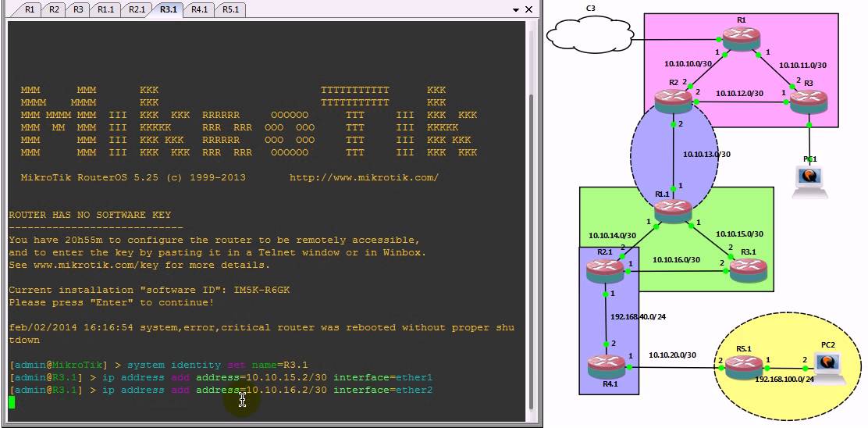This screenshot has height=428, width=868.
Task: Click the 10.10.20.0/30 link label
Action: point(673,355)
